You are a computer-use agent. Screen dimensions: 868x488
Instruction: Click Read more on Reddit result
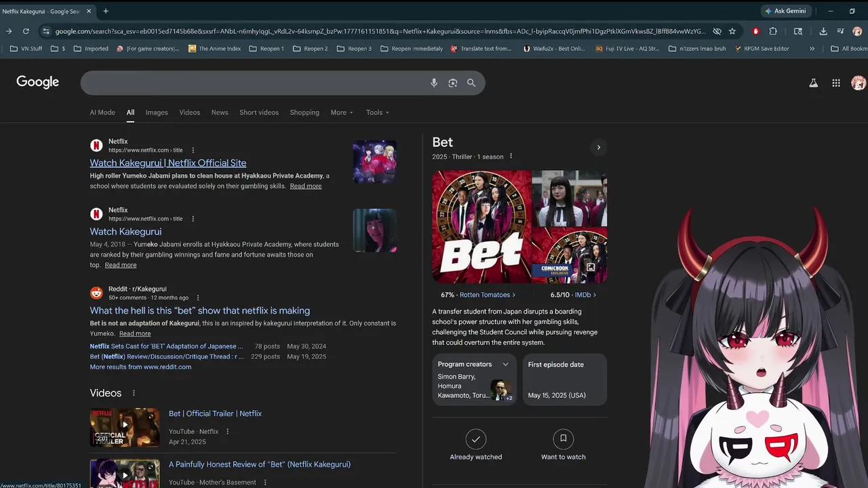coord(135,333)
